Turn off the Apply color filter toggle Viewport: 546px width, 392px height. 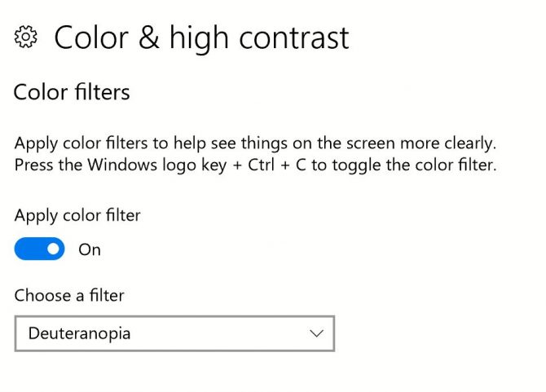(39, 249)
